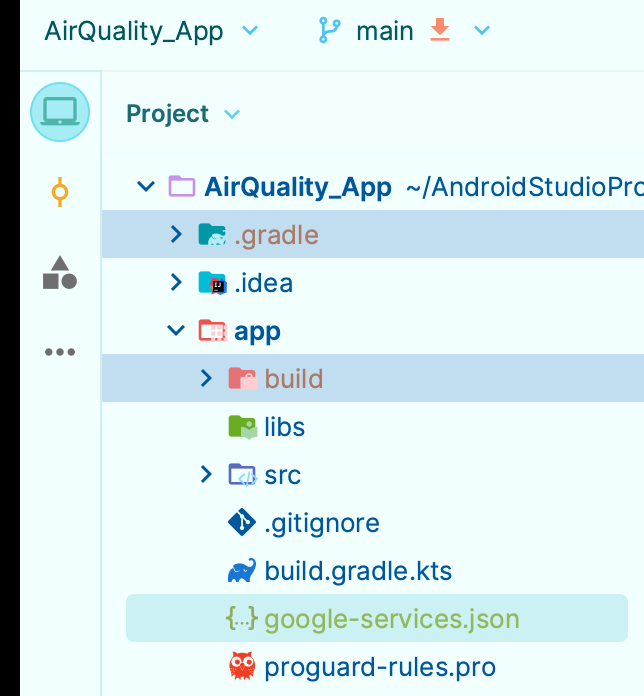Screen dimensions: 644x696
Task: Select the build folder row
Action: click(373, 378)
